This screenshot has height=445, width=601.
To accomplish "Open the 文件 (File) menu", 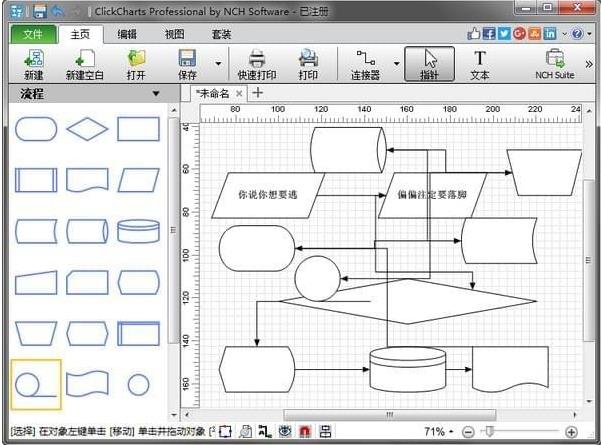I will pos(33,33).
